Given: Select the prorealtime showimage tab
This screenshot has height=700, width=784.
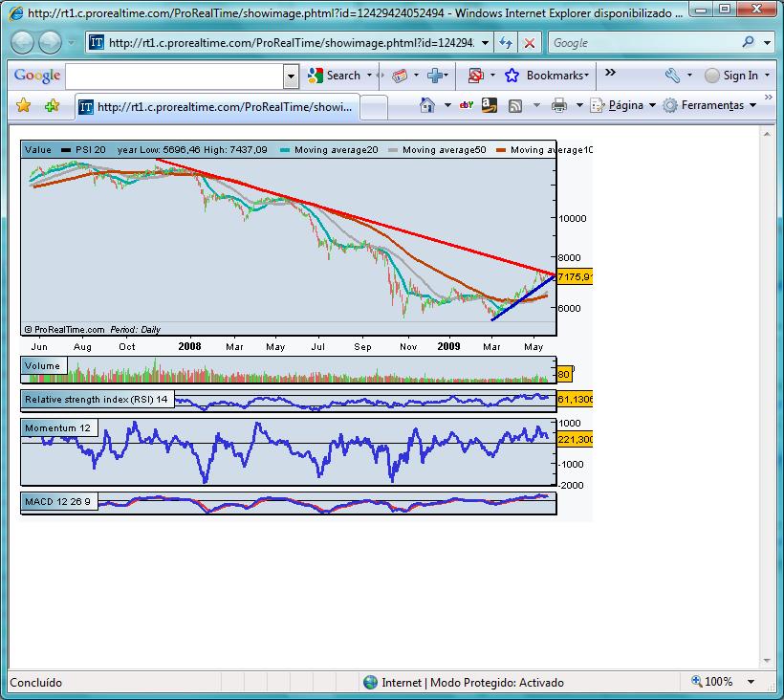Looking at the screenshot, I should point(217,106).
